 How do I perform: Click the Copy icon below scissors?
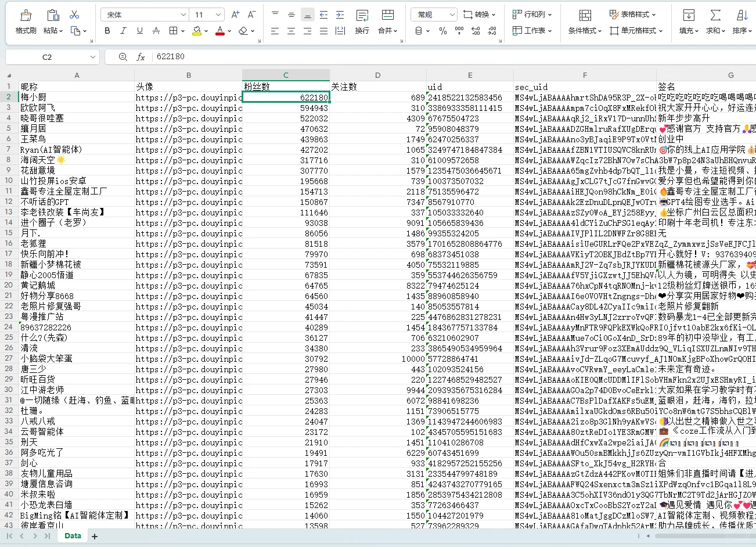[75, 31]
